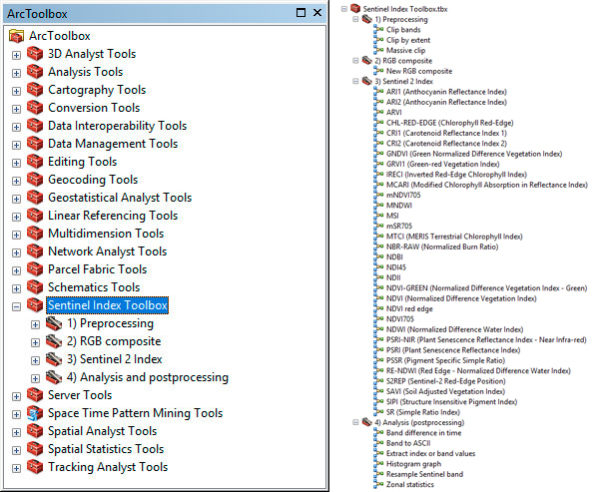Click the Conversion Tools toolbox icon
Image resolution: width=600 pixels, height=492 pixels.
click(x=35, y=108)
